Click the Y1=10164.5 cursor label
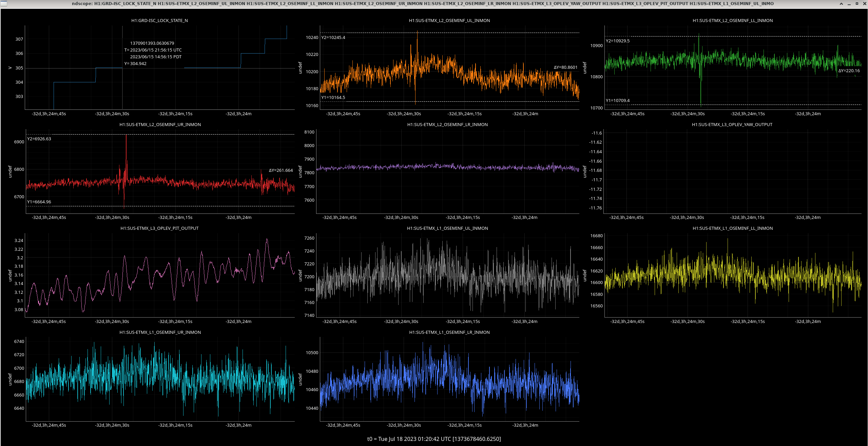This screenshot has height=446, width=868. [x=333, y=98]
